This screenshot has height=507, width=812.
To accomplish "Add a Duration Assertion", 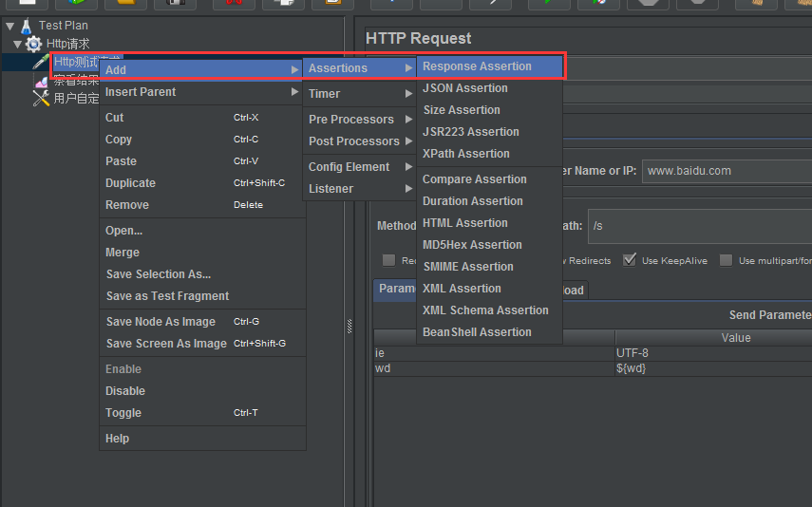I will 489,201.
